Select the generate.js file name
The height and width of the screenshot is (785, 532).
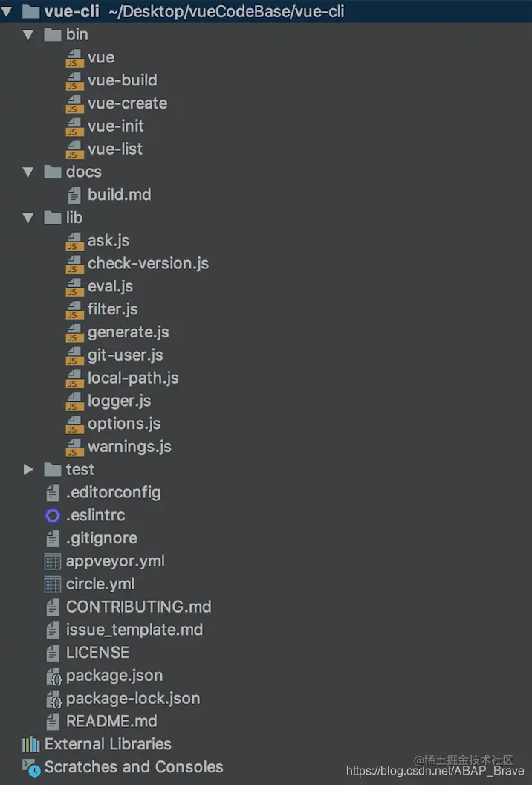128,332
